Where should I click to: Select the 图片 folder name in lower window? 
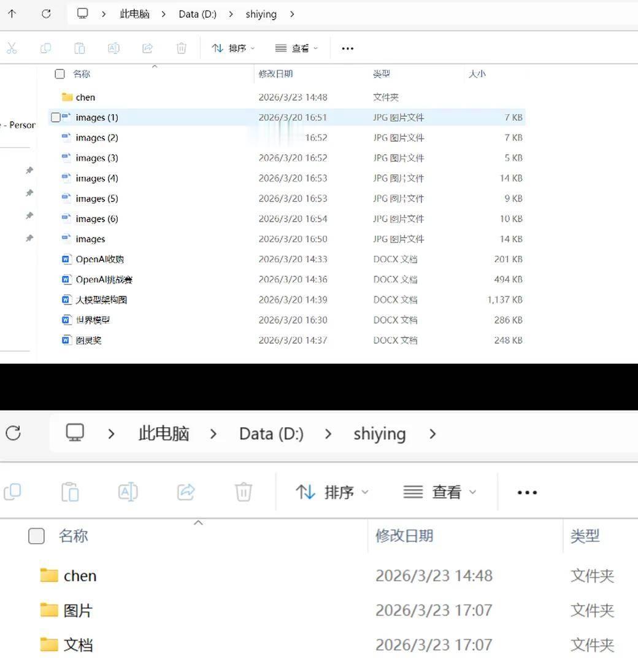pyautogui.click(x=78, y=610)
